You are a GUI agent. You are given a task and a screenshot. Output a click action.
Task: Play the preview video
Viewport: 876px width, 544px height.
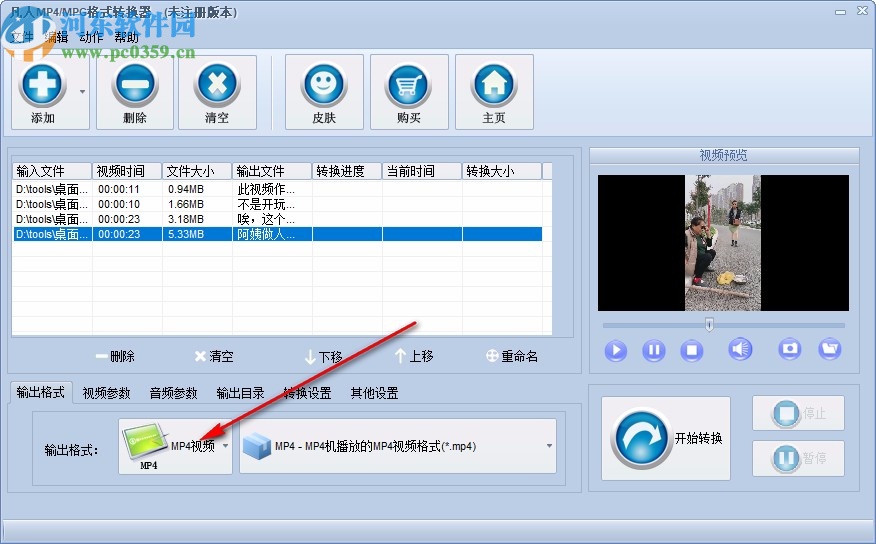[x=616, y=350]
